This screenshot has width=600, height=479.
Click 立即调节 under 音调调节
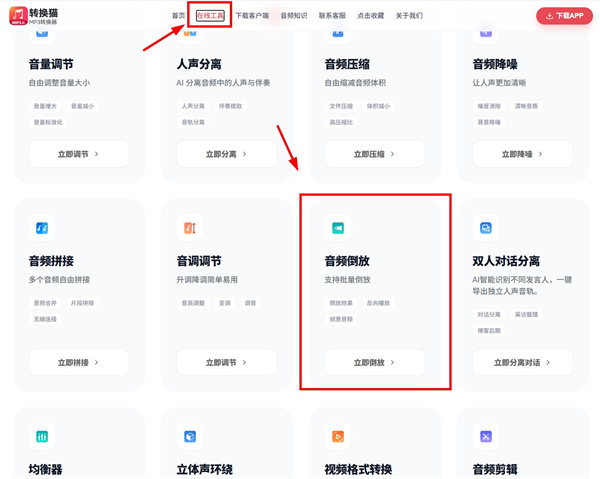click(227, 362)
